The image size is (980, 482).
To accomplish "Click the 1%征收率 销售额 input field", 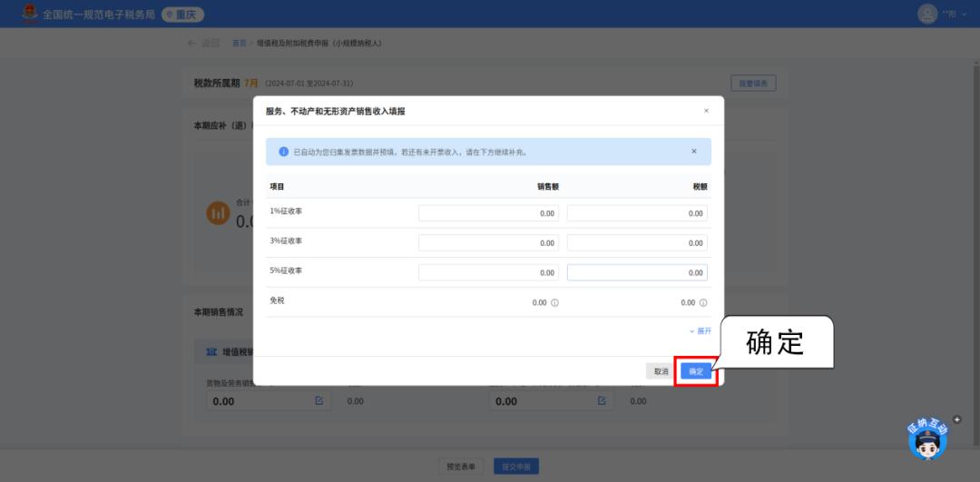I will click(488, 213).
